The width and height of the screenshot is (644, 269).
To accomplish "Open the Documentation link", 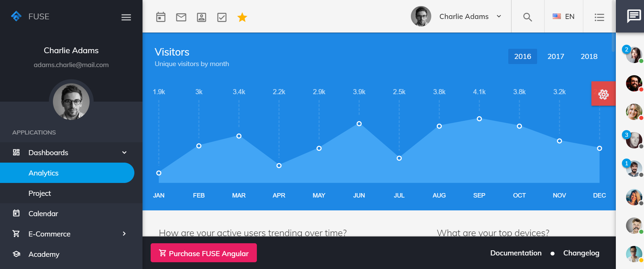I will point(516,253).
